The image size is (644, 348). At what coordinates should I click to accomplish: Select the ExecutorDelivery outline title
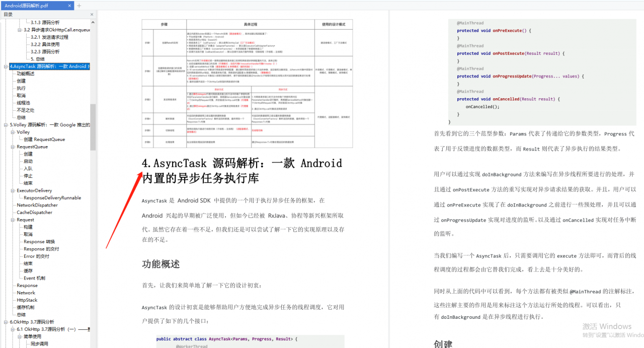34,191
